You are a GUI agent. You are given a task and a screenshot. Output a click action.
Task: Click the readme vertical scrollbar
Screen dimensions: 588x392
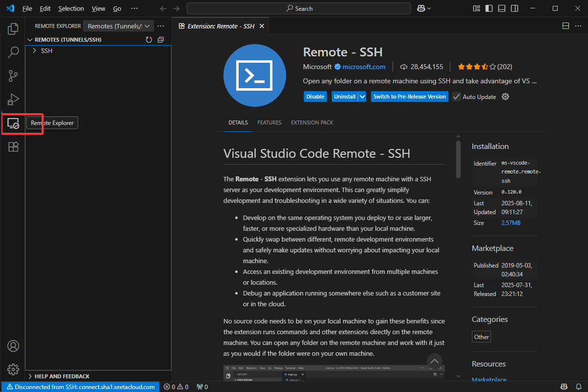coord(458,159)
